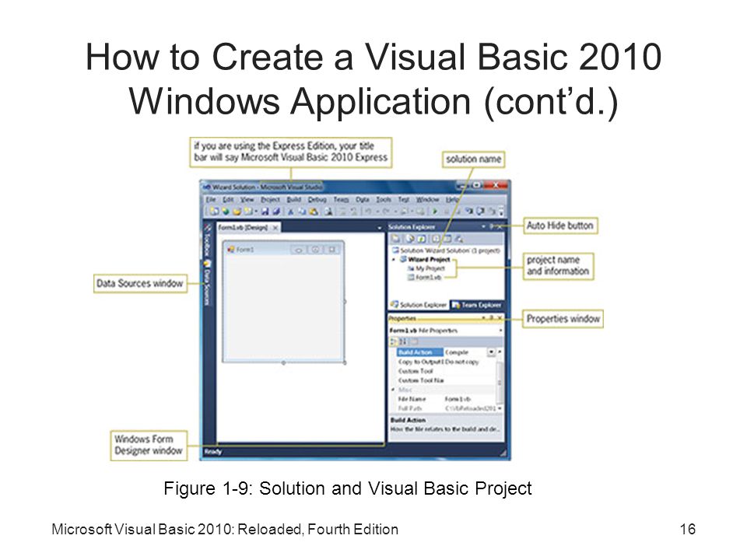Click View Class Diagram icon in Solution Explorer

click(459, 239)
